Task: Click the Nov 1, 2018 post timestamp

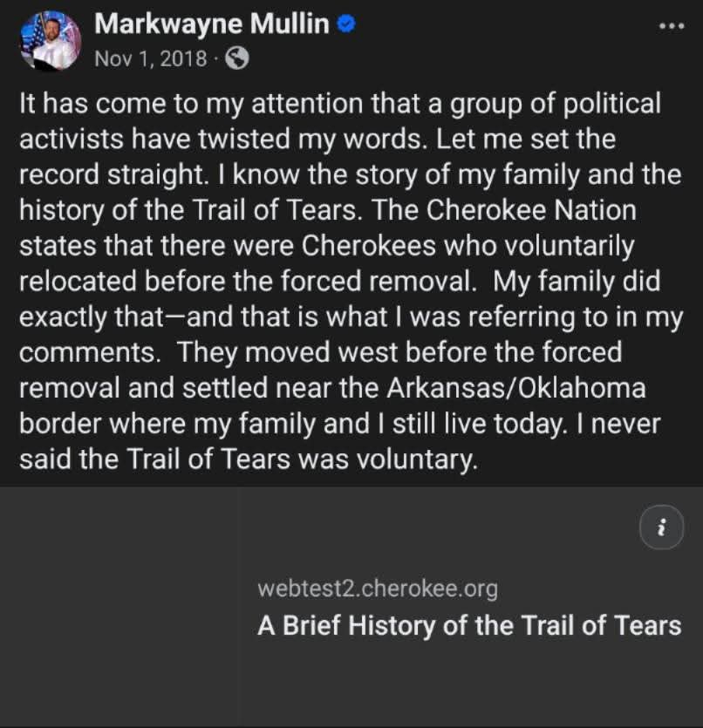Action: click(150, 58)
